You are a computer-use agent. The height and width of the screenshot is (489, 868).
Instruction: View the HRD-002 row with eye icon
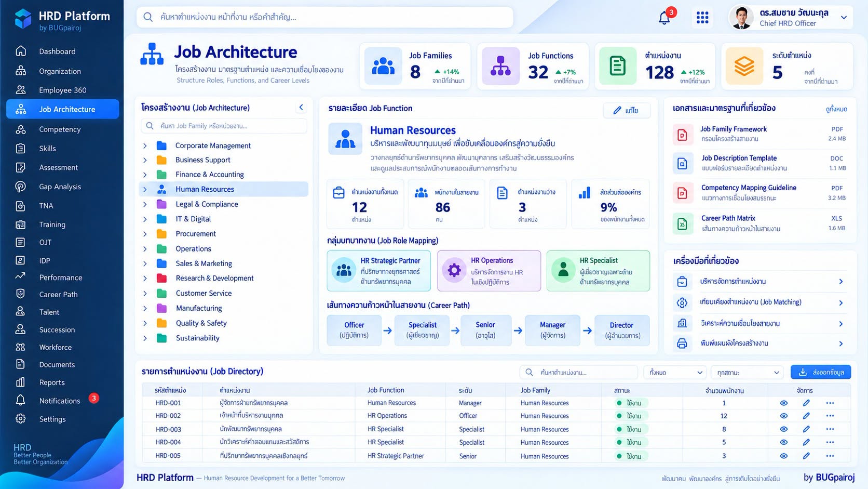coord(784,416)
